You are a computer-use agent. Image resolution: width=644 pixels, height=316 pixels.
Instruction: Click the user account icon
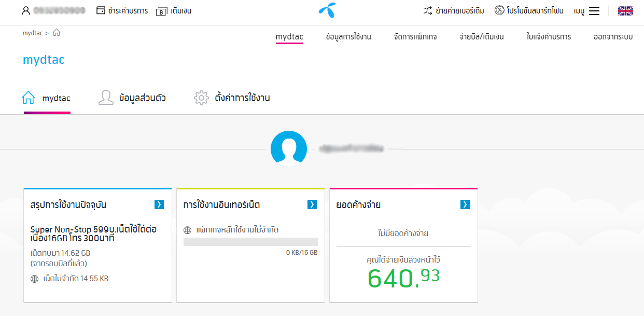point(26,10)
